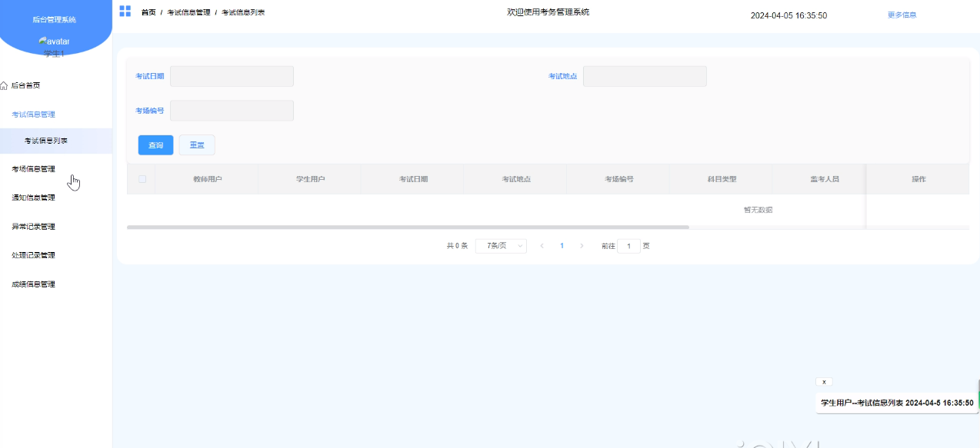The image size is (980, 448).
Task: Click the home icon beside 后台首页
Action: pos(4,85)
